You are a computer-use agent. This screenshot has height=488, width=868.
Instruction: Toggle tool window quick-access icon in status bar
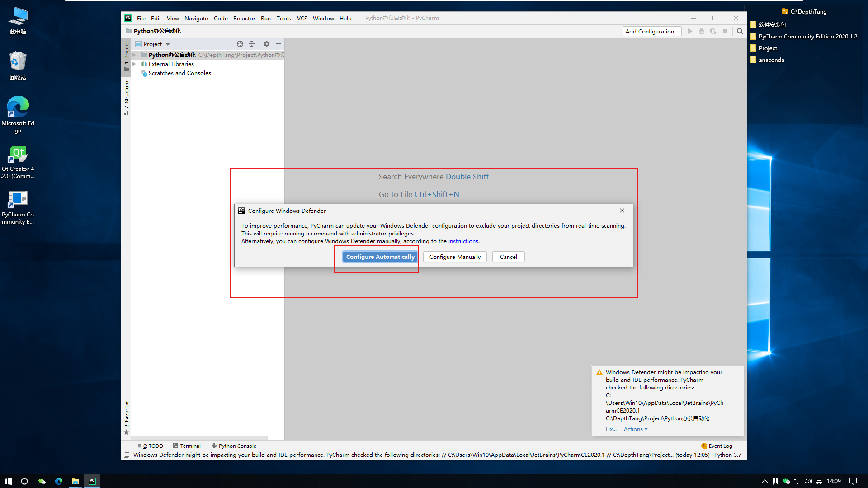coord(127,455)
